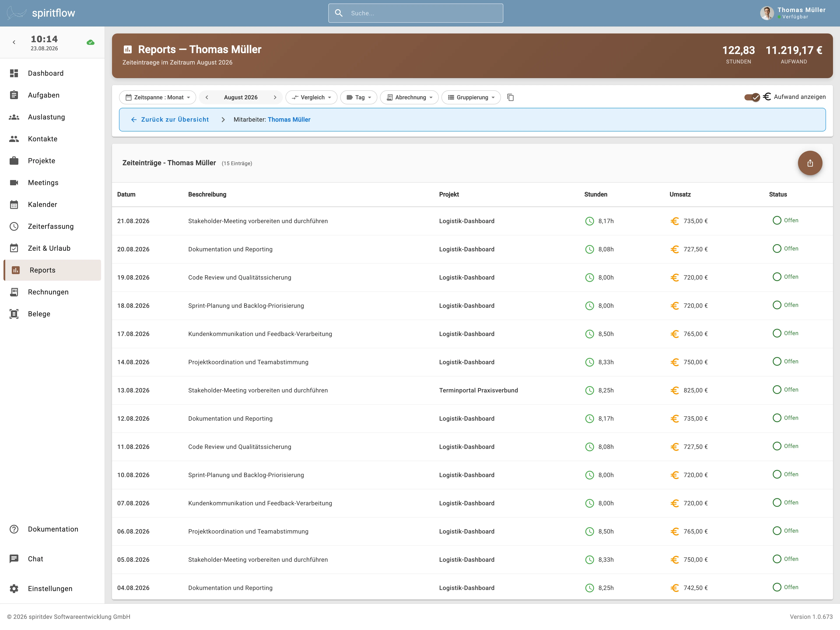Screen dimensions: 840x630
Task: Click the 8,50h value for 06.08.2026
Action: [606, 531]
